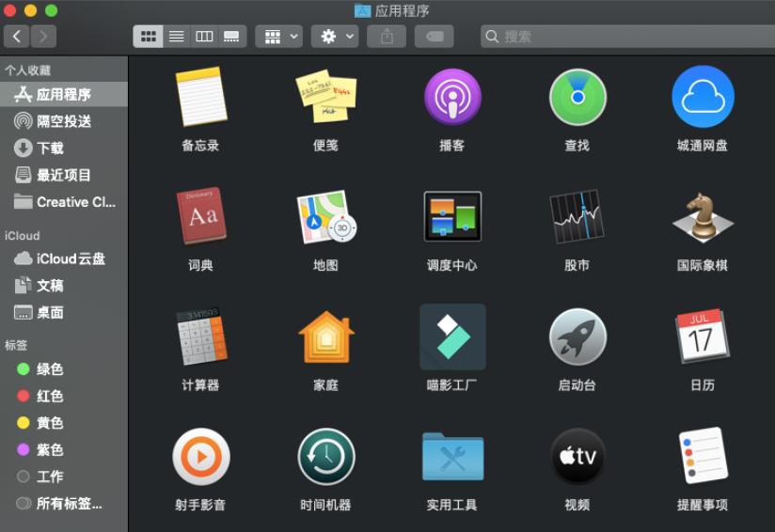Click the edit tags toolbar button

click(434, 37)
